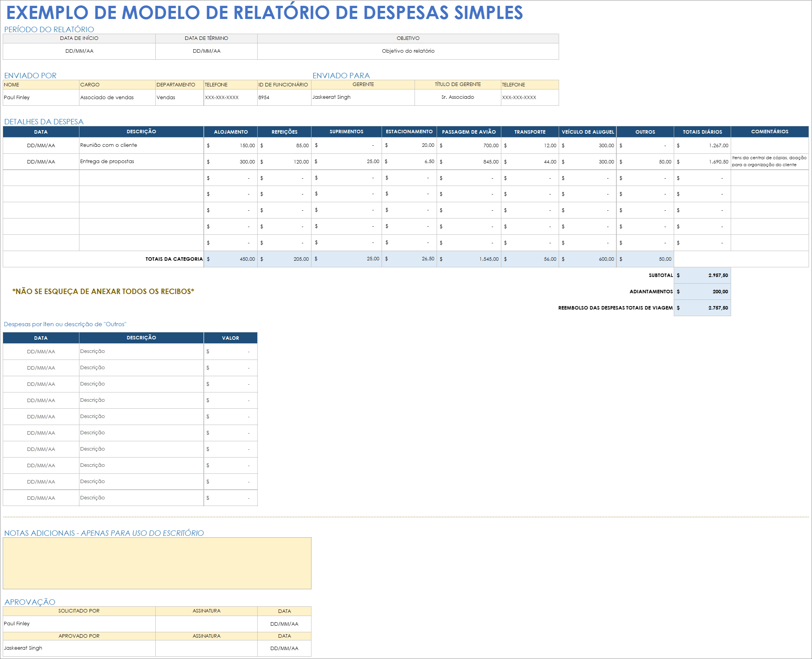Screen dimensions: 812x659
Task: Click category total 205,00
Action: point(284,259)
